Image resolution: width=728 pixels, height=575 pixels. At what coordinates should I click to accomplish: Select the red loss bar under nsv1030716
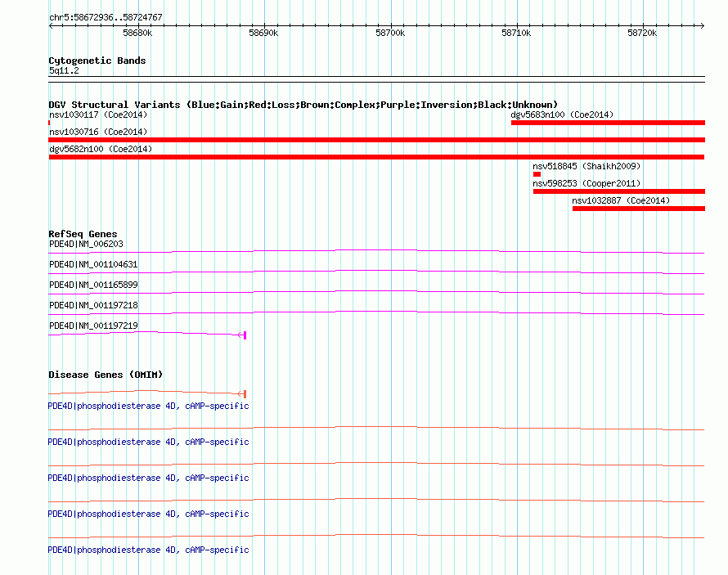(376, 140)
